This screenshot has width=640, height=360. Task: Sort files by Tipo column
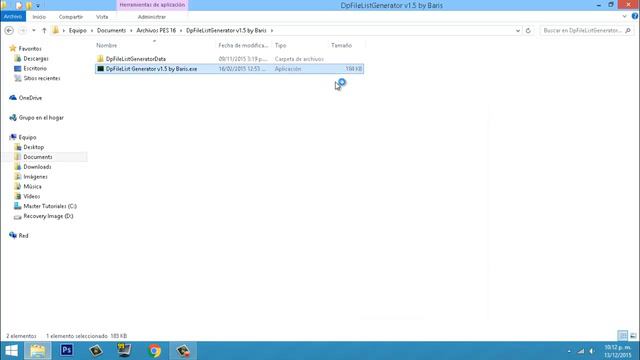(280, 45)
